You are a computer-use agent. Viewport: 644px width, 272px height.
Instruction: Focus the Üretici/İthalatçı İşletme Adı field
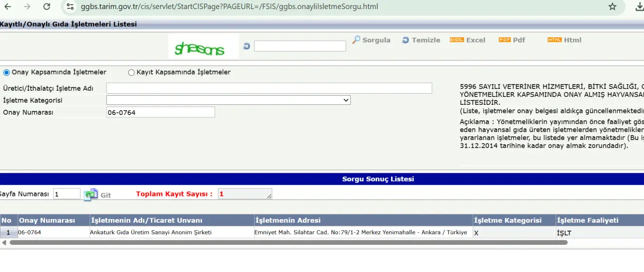[269, 88]
